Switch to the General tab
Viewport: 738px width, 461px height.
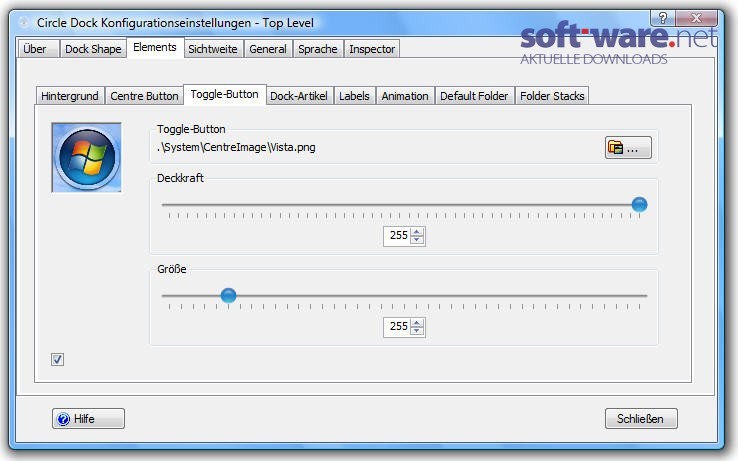click(x=268, y=49)
